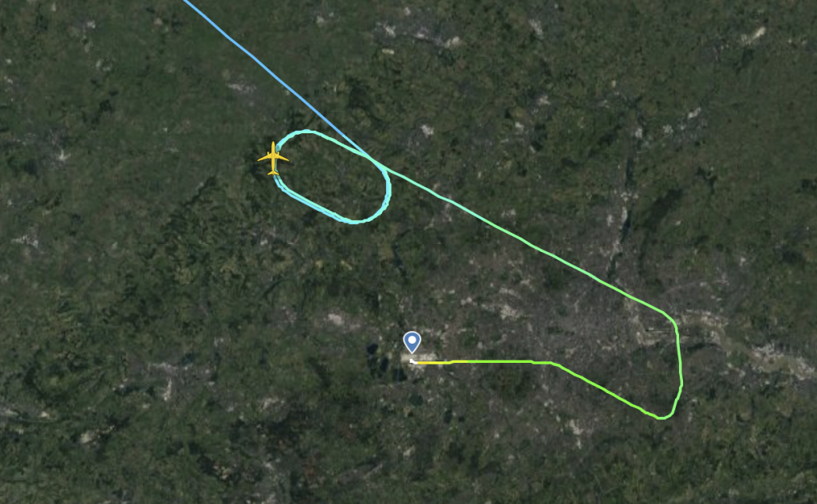
Task: Click the grey airport runway area below the pin
Action: (x=420, y=358)
